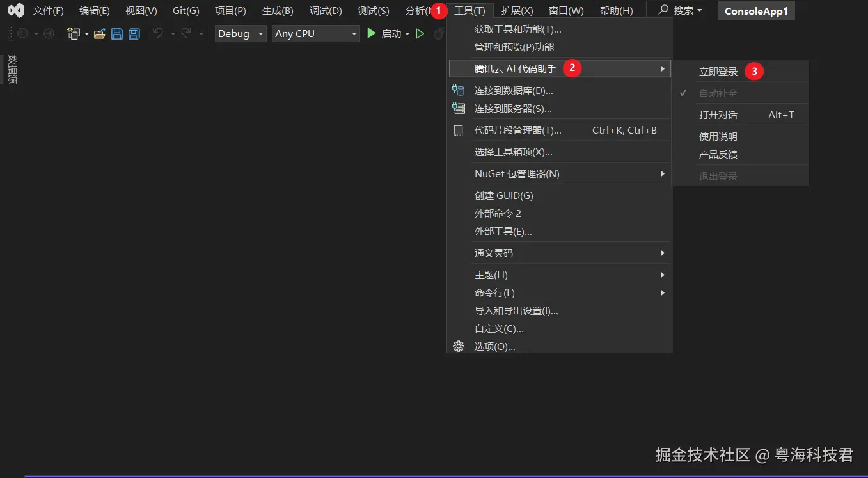The width and height of the screenshot is (868, 478).
Task: Click the undo arrow icon
Action: click(x=158, y=33)
